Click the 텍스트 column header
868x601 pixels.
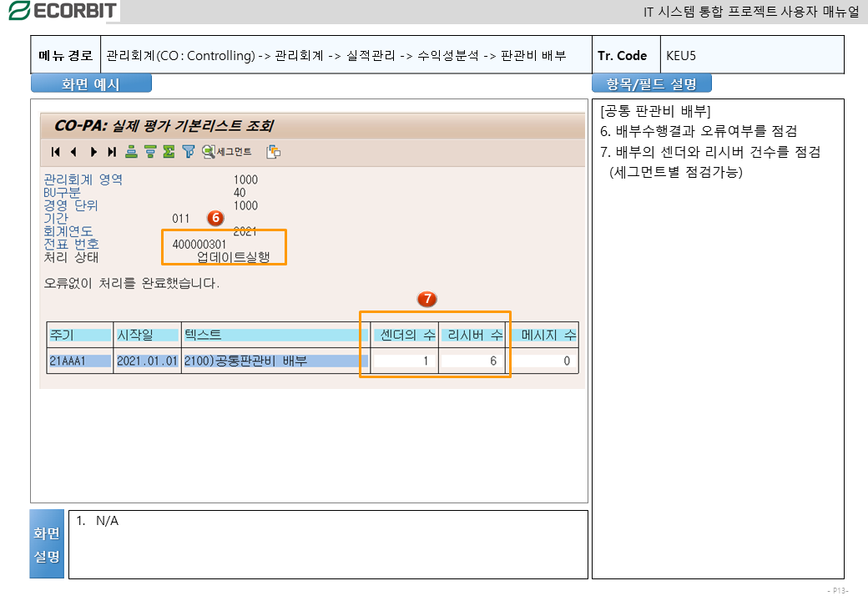274,335
